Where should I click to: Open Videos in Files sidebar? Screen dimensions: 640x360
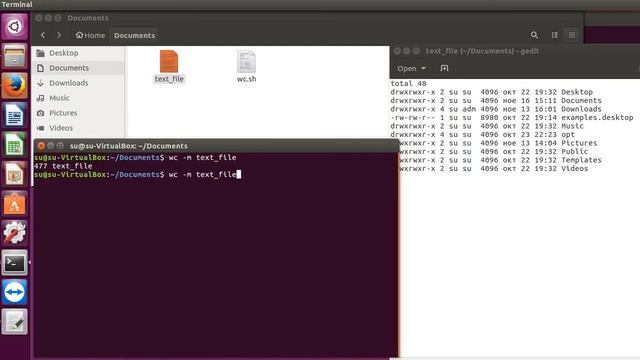[78, 128]
